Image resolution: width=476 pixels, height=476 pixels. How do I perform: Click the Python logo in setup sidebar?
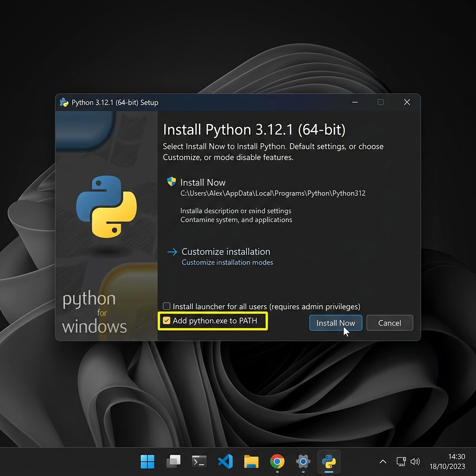pos(106,206)
